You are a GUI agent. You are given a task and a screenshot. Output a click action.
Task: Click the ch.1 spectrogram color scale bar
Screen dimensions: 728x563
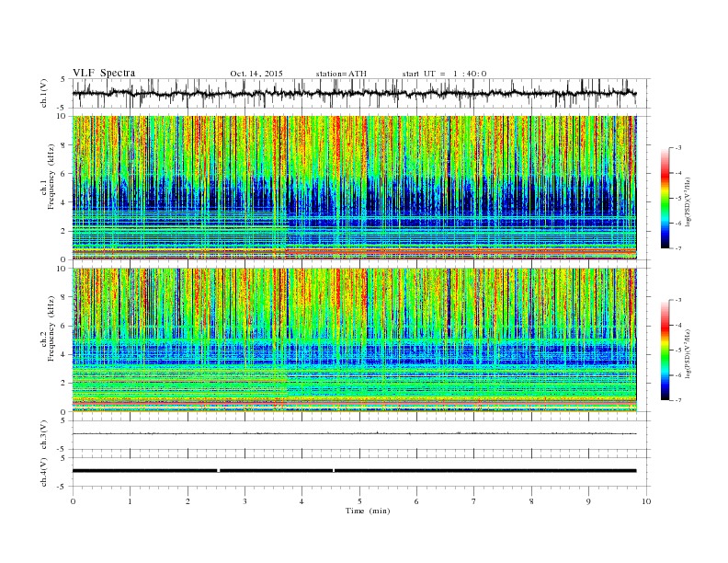tap(665, 198)
